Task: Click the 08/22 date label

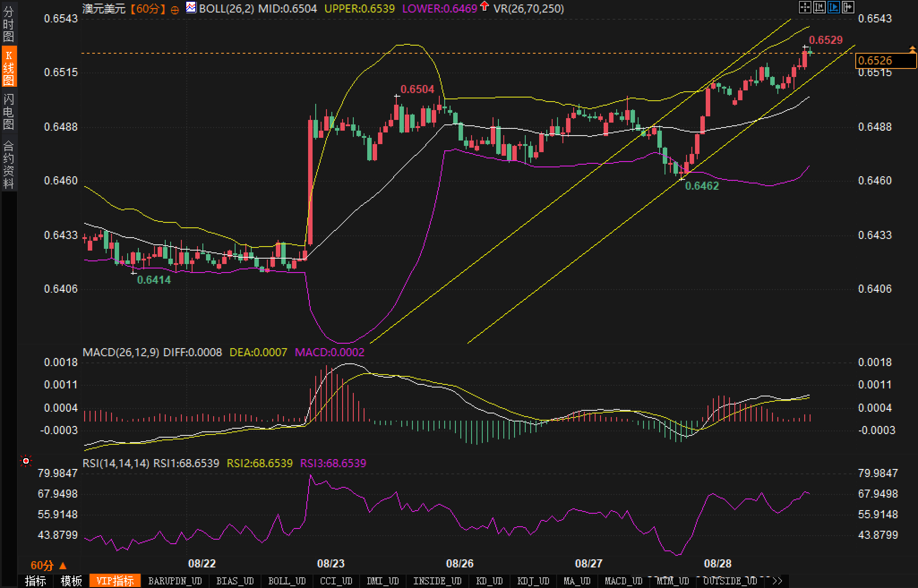Action: (x=202, y=563)
